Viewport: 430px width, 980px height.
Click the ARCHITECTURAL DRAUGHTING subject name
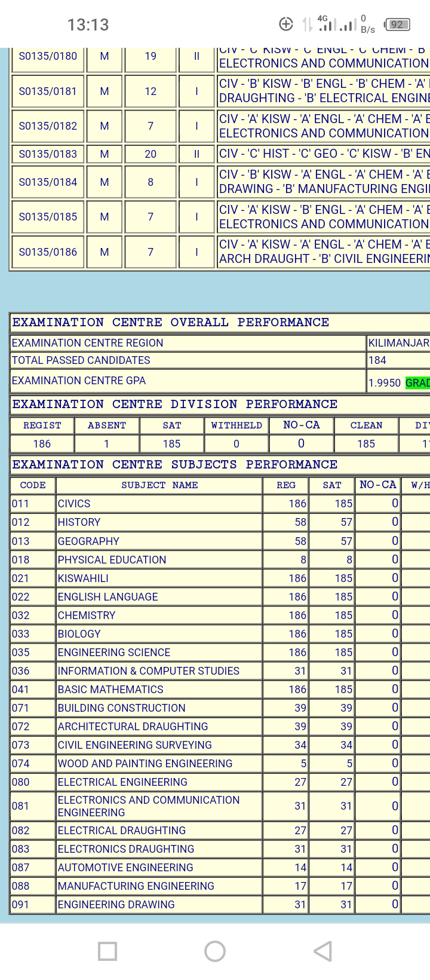pos(133,727)
